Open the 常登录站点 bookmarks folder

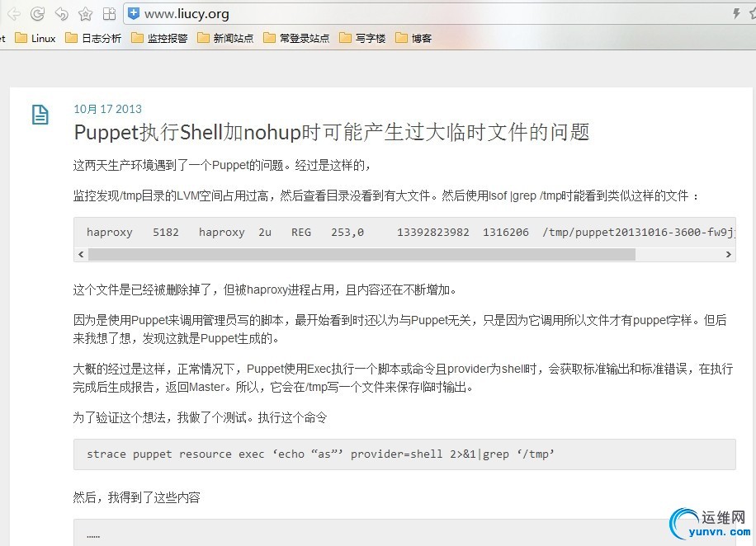(x=296, y=38)
